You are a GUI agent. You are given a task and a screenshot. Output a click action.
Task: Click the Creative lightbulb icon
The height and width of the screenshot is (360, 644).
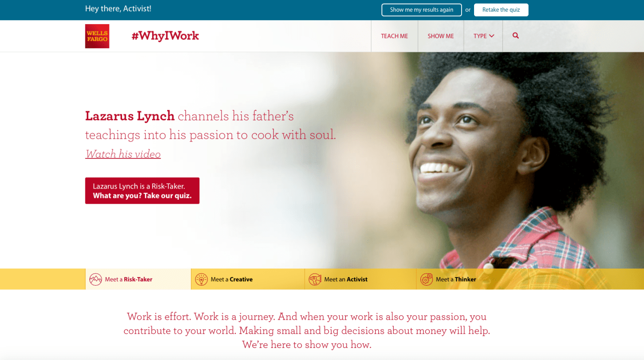201,279
